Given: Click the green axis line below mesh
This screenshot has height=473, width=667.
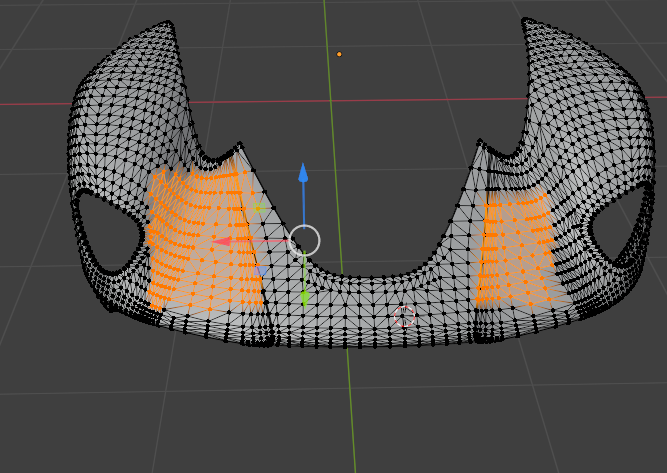Looking at the screenshot, I should pos(352,420).
